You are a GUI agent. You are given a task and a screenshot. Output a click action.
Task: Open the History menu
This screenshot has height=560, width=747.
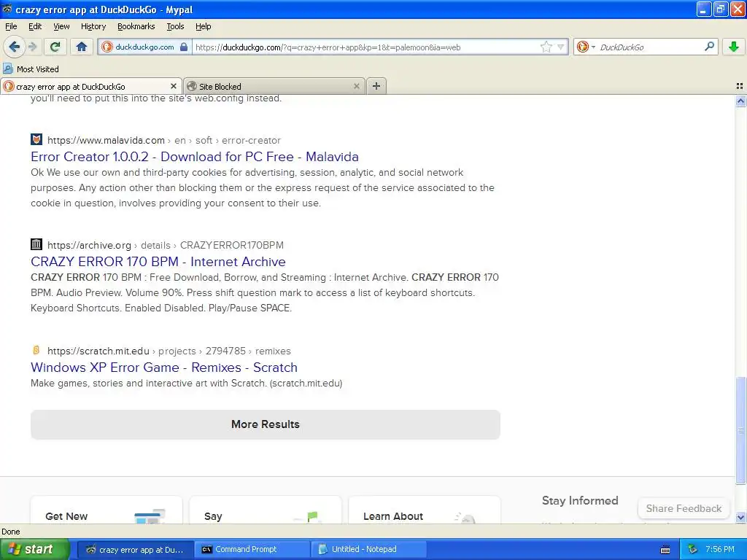(x=93, y=26)
